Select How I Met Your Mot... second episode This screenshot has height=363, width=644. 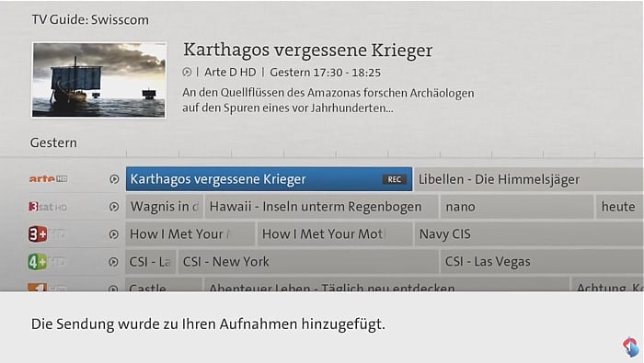click(335, 234)
